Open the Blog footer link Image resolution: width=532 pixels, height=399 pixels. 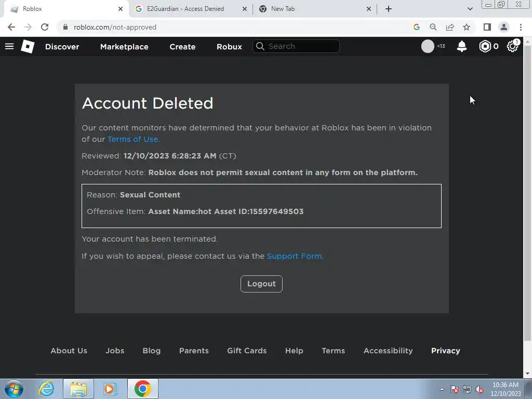point(151,351)
